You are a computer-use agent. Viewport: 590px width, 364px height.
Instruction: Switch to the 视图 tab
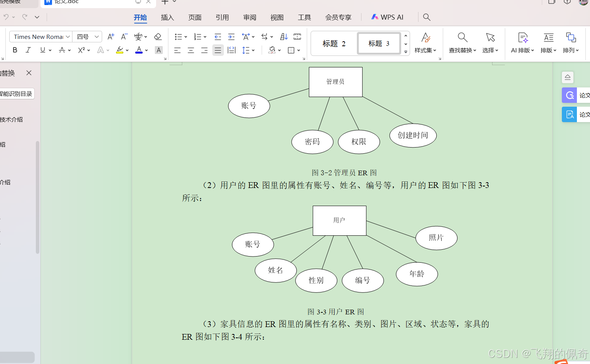tap(277, 17)
